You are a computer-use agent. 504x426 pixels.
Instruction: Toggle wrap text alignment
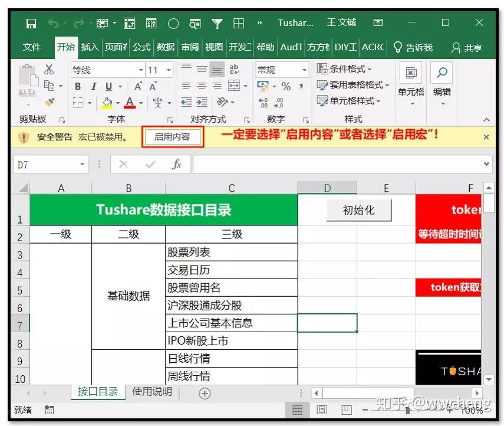coord(235,69)
